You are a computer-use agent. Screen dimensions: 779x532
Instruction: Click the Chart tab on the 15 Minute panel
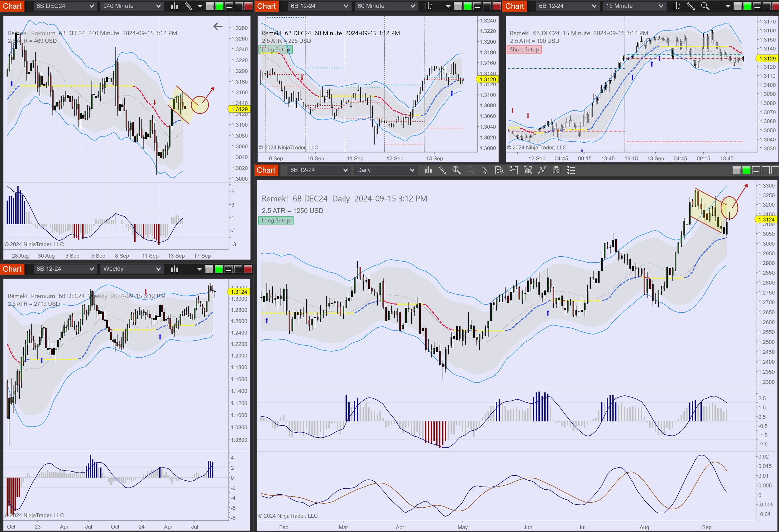[514, 6]
